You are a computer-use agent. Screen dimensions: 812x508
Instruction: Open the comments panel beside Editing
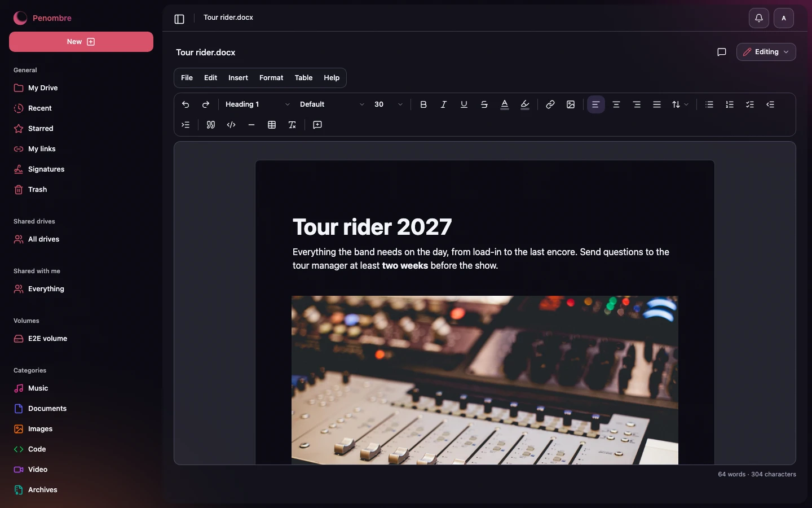722,52
